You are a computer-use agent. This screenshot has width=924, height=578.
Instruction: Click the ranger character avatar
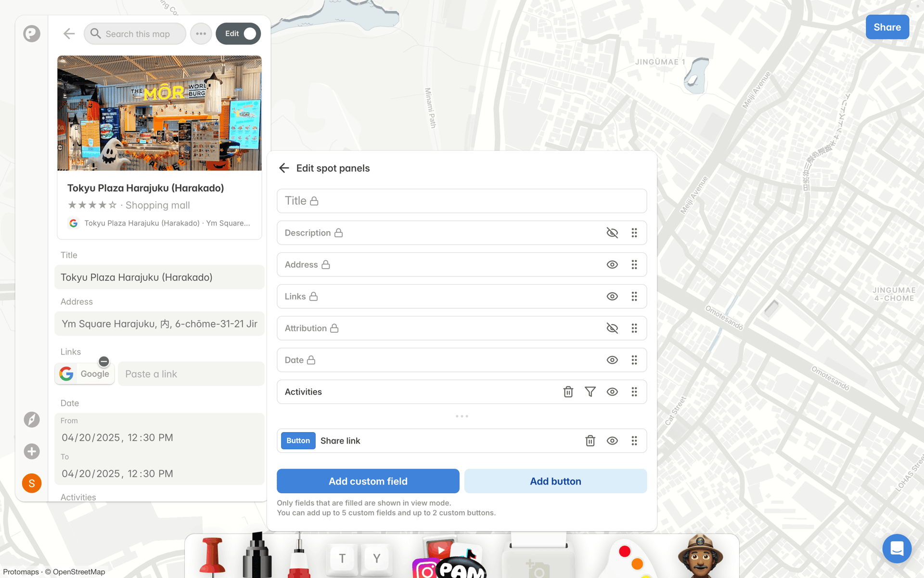point(700,556)
